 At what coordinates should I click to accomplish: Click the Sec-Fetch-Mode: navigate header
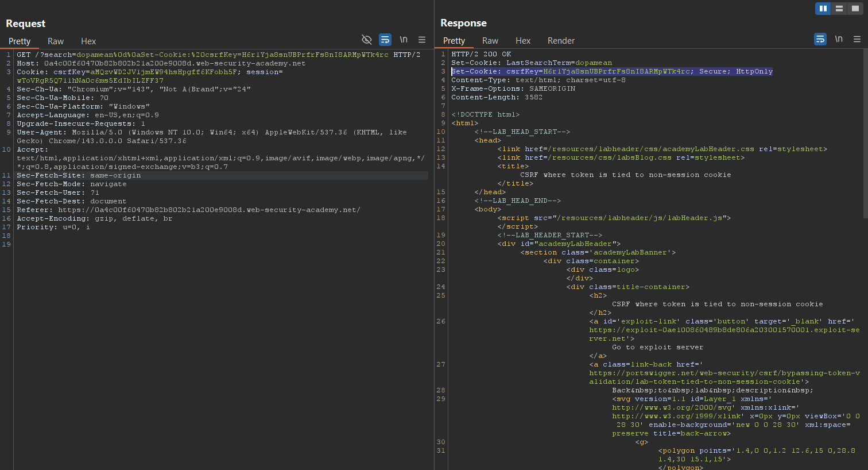(72, 184)
